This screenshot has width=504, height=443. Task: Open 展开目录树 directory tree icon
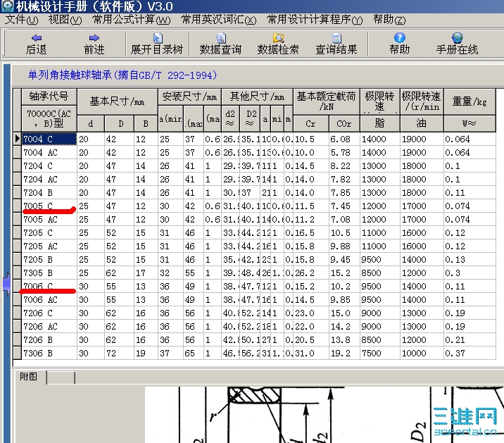pyautogui.click(x=157, y=38)
